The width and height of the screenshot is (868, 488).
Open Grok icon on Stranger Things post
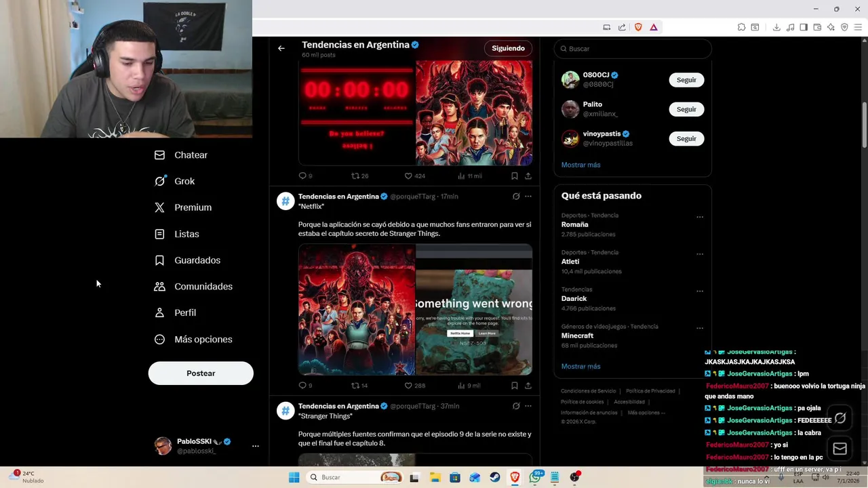tap(516, 406)
